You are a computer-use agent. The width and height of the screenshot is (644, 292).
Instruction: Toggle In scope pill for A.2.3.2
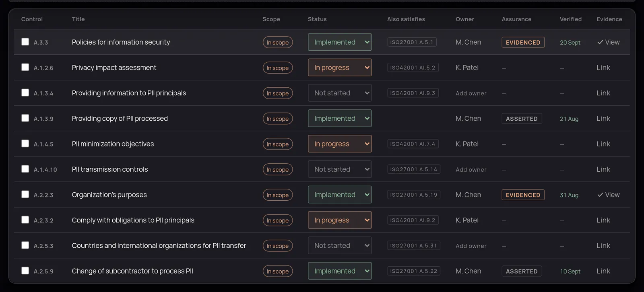point(278,220)
